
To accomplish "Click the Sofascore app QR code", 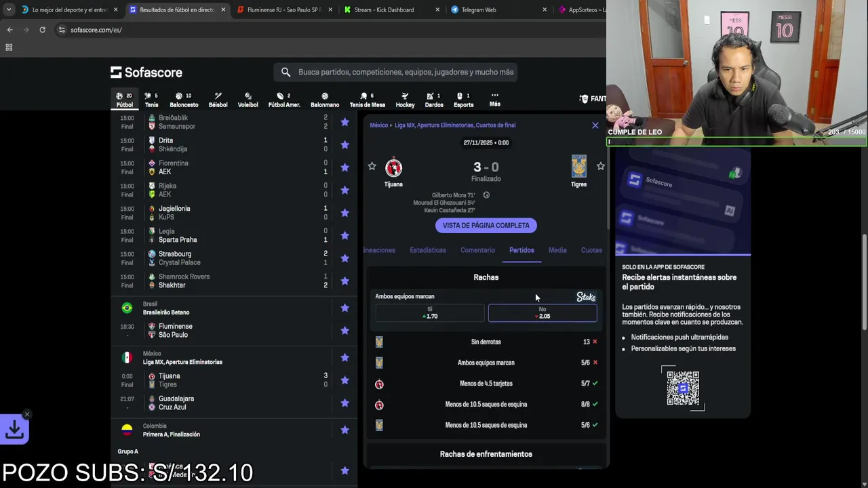I will (683, 388).
